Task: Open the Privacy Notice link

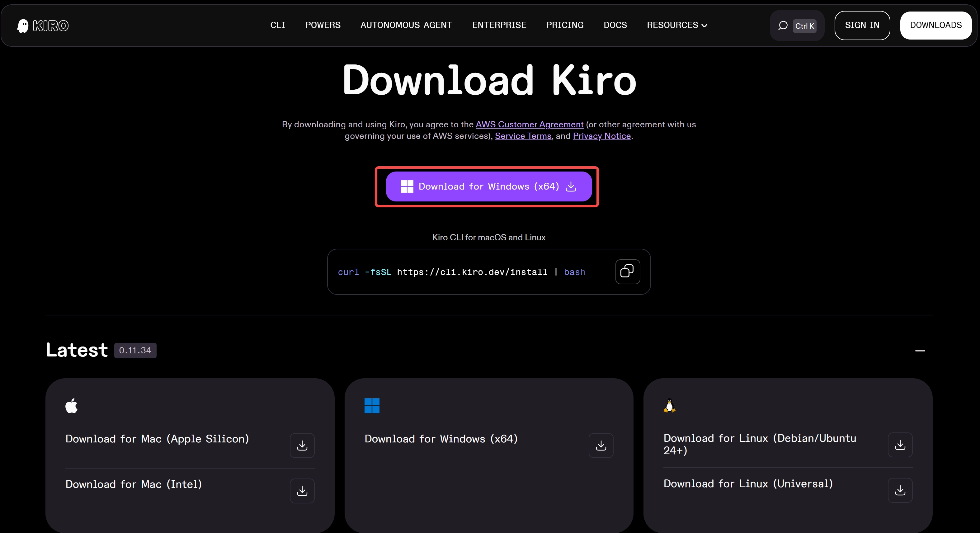Action: coord(602,136)
